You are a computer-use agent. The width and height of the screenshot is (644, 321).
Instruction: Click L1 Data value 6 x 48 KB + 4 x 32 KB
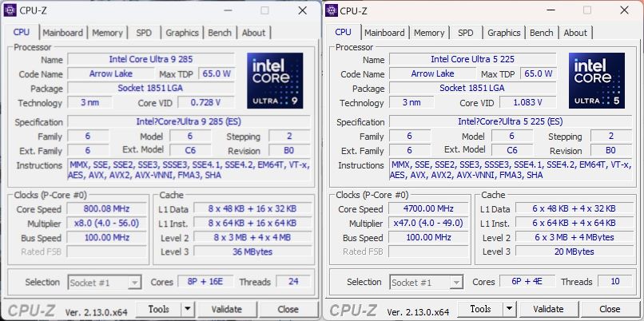coord(574,208)
